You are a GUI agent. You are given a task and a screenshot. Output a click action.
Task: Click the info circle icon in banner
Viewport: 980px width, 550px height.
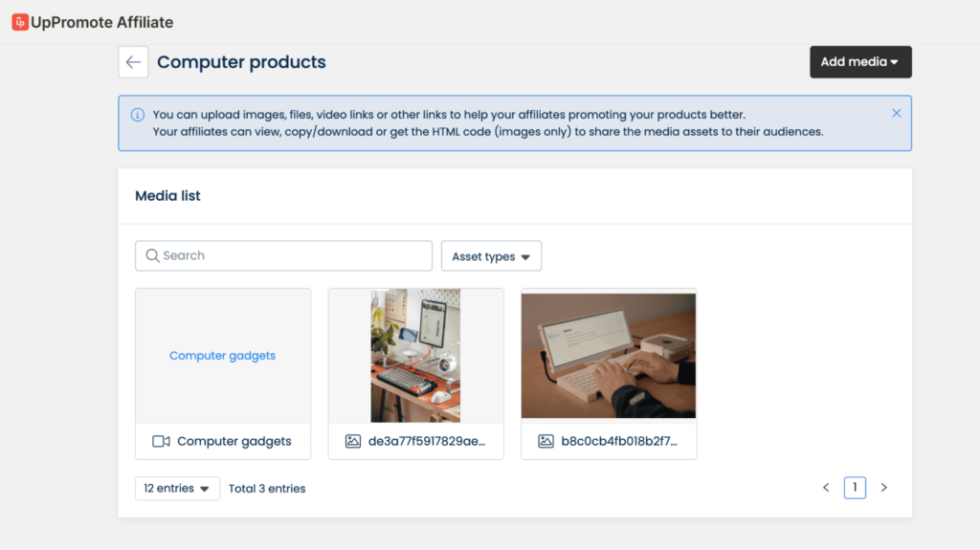[x=138, y=115]
